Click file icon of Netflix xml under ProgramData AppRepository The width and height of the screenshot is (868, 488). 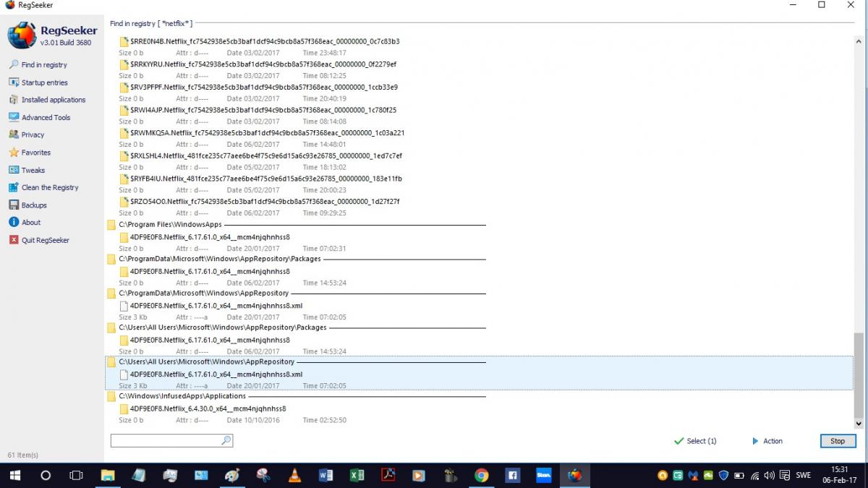click(124, 306)
